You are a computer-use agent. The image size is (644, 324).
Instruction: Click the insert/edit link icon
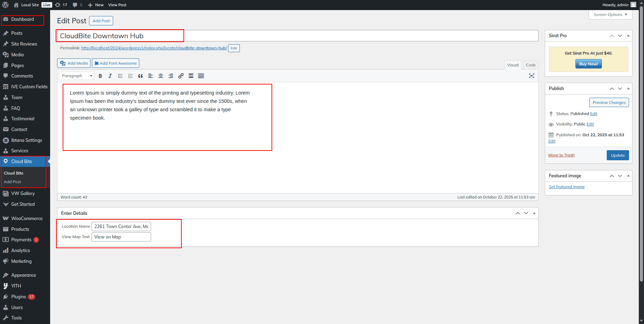181,76
